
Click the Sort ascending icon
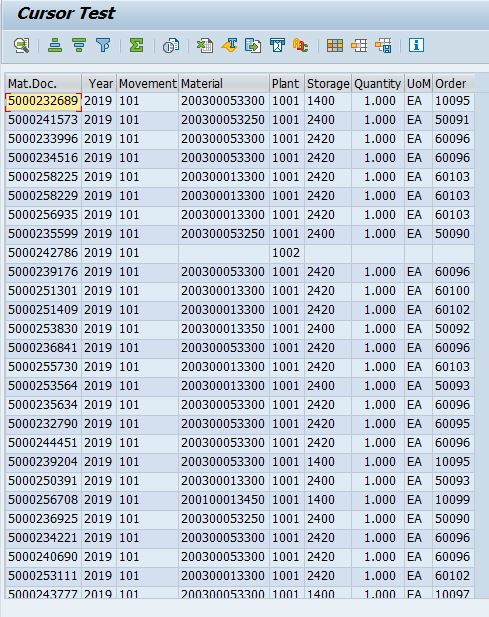(55, 45)
